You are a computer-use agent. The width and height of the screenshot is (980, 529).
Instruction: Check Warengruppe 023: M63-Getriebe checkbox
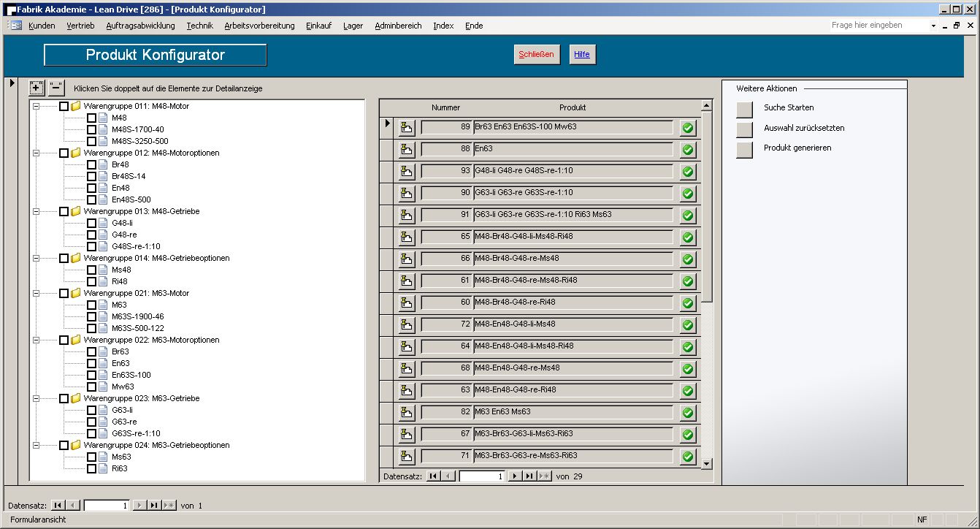(x=64, y=398)
